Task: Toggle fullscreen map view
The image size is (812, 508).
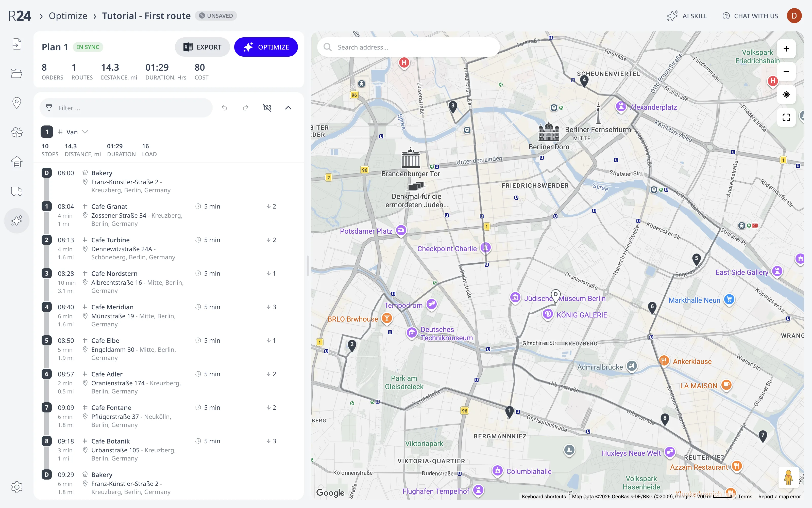Action: coord(786,117)
